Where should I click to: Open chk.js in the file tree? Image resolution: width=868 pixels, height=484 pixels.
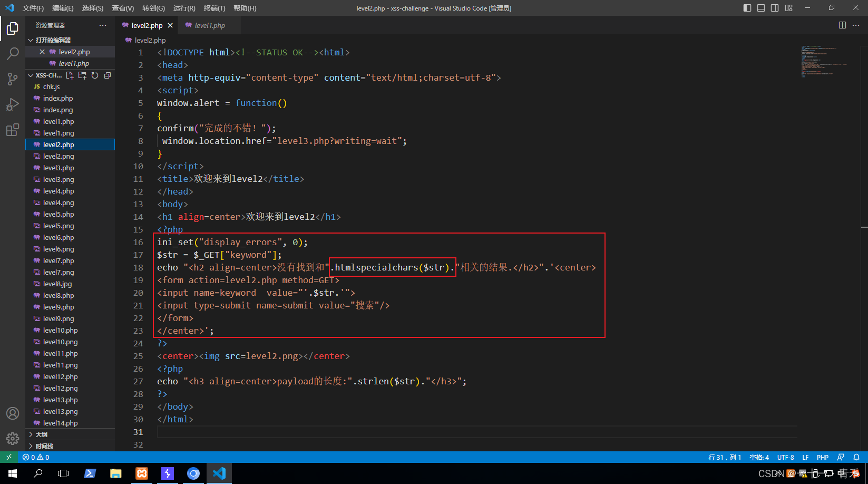point(70,86)
